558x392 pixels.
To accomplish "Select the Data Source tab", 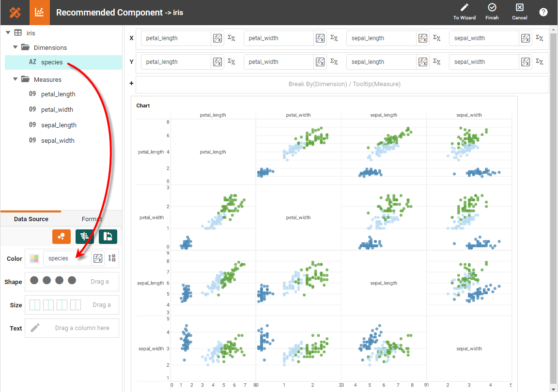I will point(31,219).
